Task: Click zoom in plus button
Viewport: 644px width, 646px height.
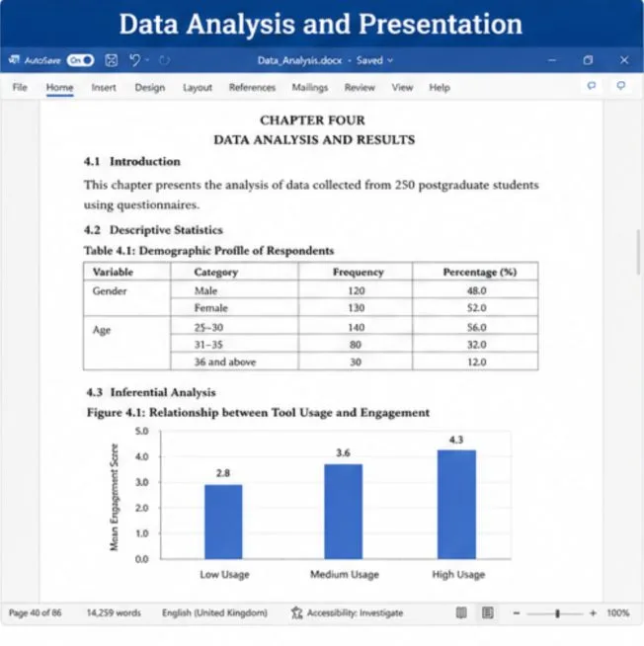Action: pos(593,613)
